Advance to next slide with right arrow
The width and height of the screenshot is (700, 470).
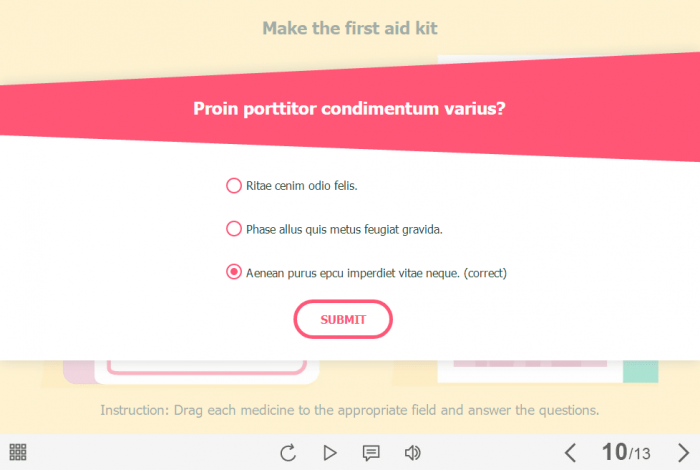(x=683, y=453)
